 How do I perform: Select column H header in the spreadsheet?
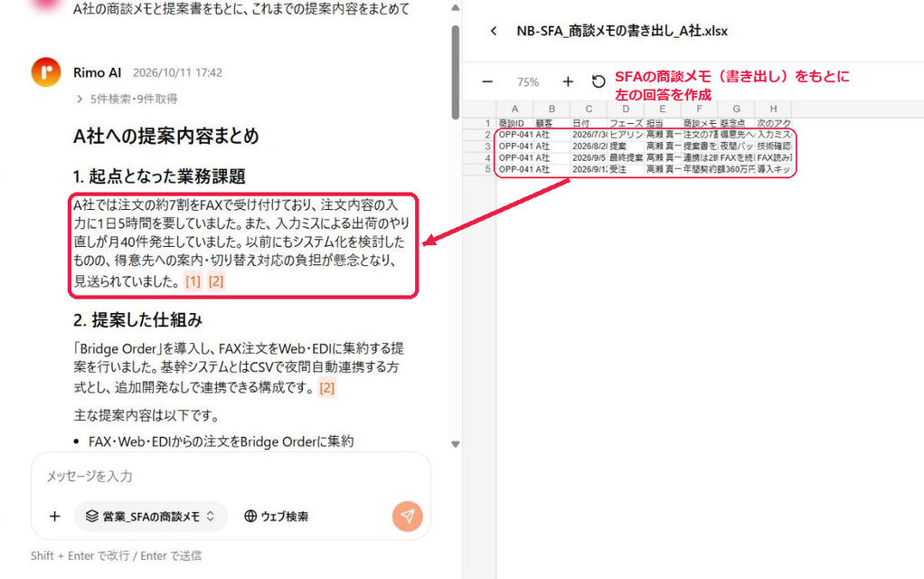point(773,109)
